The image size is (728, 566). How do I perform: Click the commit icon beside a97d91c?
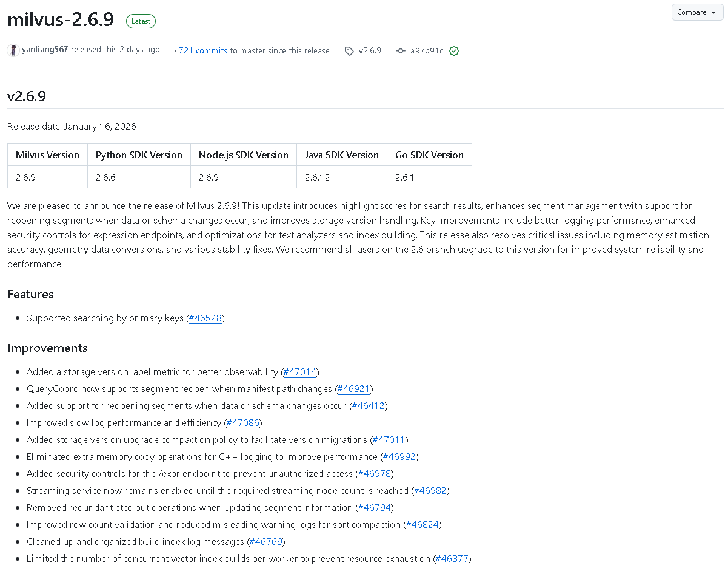coord(401,51)
